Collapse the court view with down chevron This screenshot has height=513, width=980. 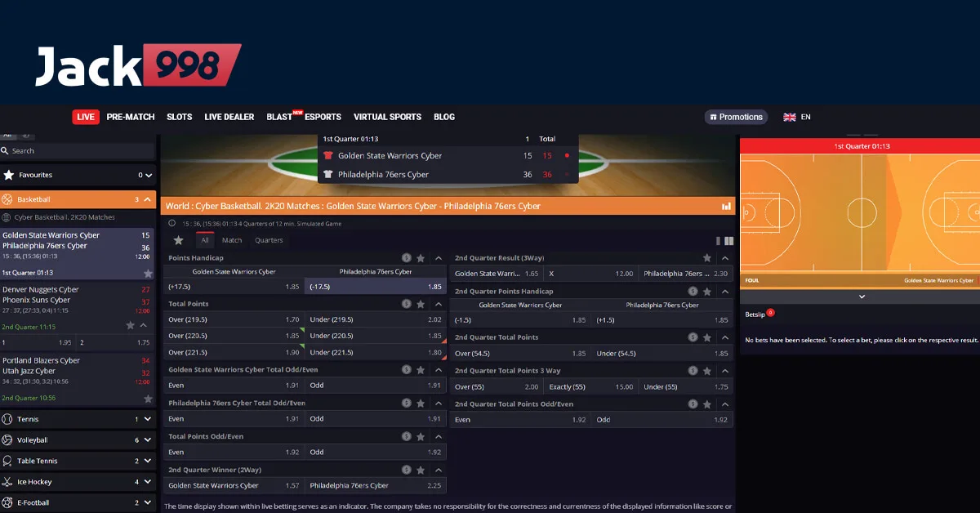[x=862, y=297]
